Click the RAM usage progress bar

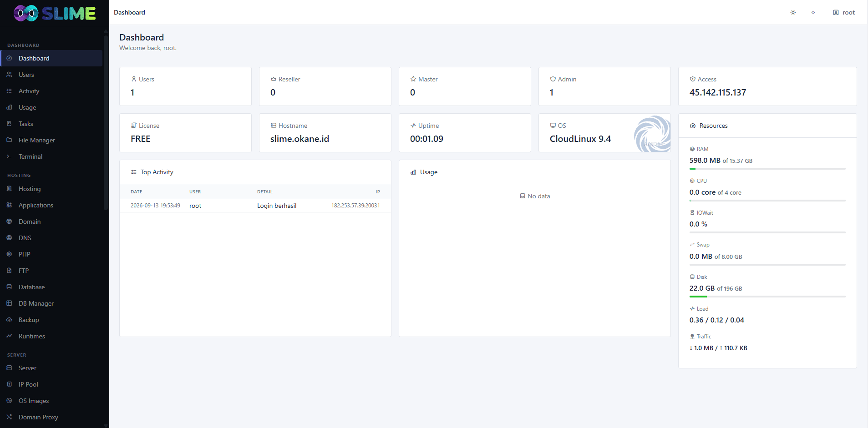[x=767, y=169]
